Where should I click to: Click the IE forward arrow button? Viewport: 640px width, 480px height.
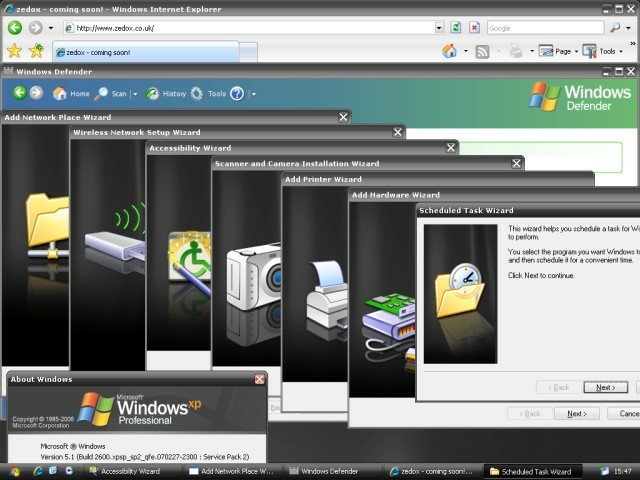36,28
